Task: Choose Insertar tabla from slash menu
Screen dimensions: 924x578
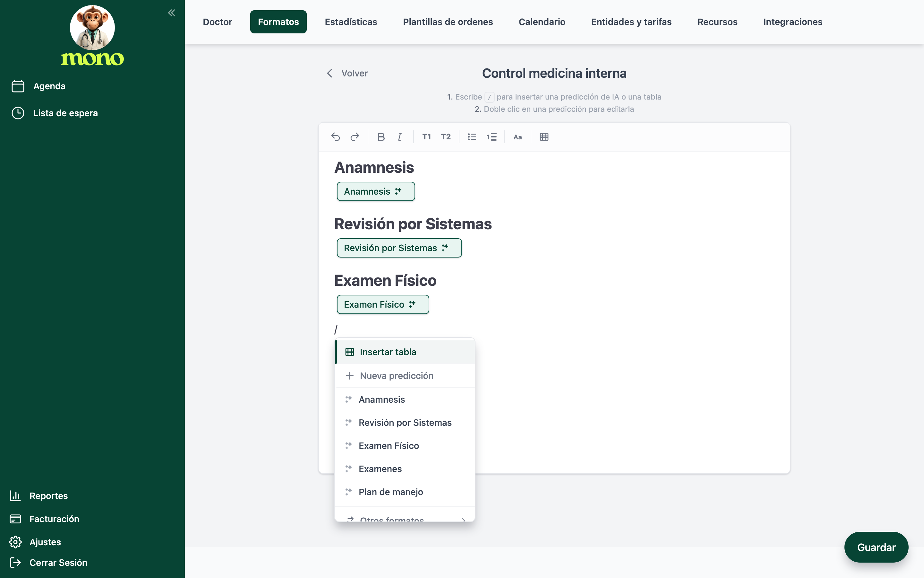Action: 405,352
